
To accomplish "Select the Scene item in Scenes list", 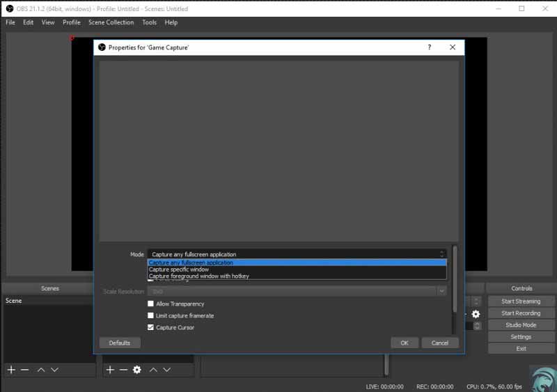I will tap(49, 301).
